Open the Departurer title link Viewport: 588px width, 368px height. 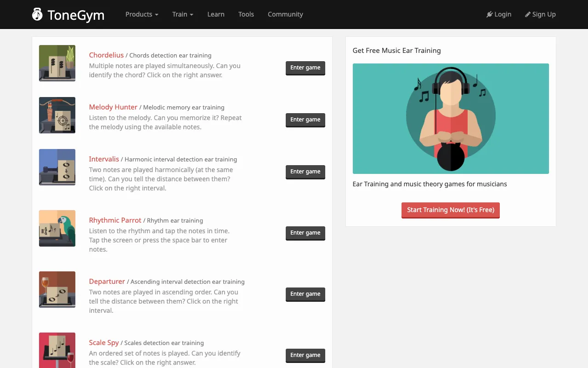click(107, 282)
